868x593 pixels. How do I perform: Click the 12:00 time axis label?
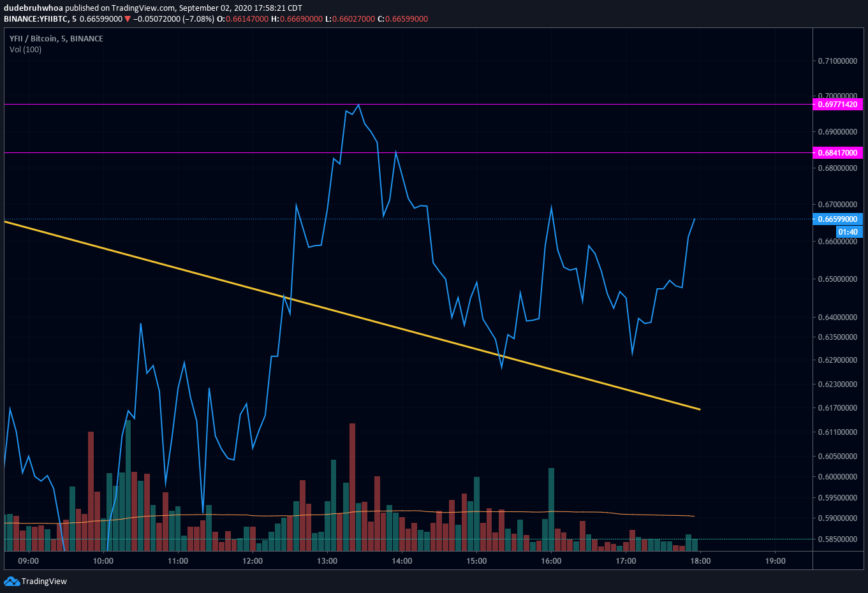click(x=253, y=561)
